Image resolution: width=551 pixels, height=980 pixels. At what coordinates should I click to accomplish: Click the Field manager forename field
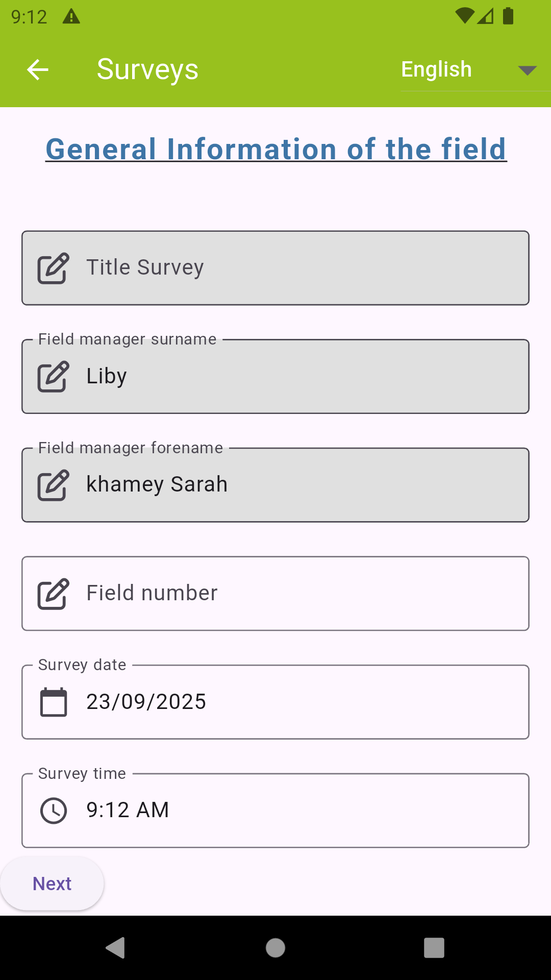click(x=306, y=485)
